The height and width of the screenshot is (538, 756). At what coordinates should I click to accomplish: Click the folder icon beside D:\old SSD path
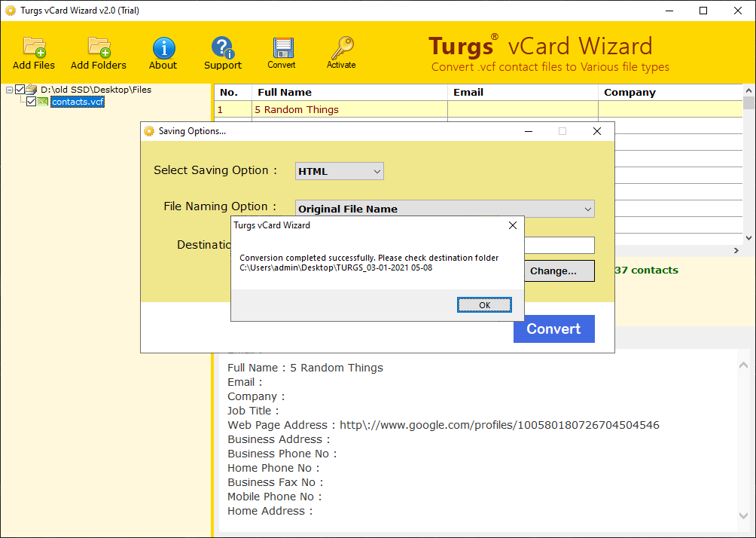32,89
